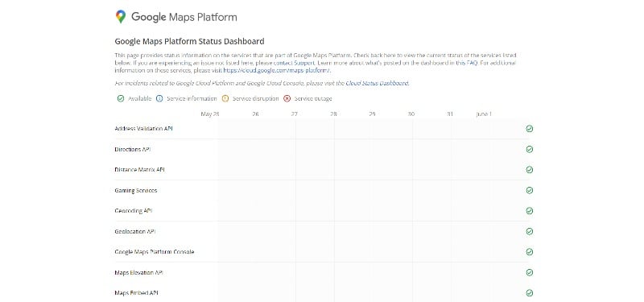Click the Geolocation API available status icon
The image size is (644, 302).
530,231
